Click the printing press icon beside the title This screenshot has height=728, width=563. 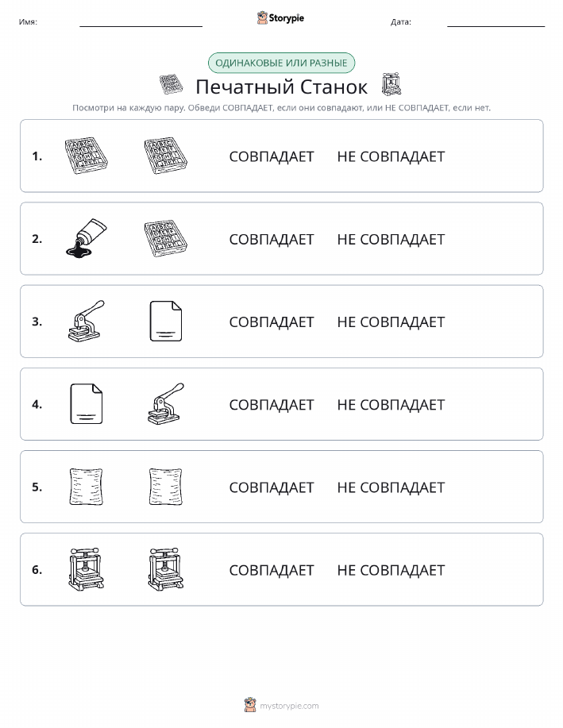click(x=391, y=84)
